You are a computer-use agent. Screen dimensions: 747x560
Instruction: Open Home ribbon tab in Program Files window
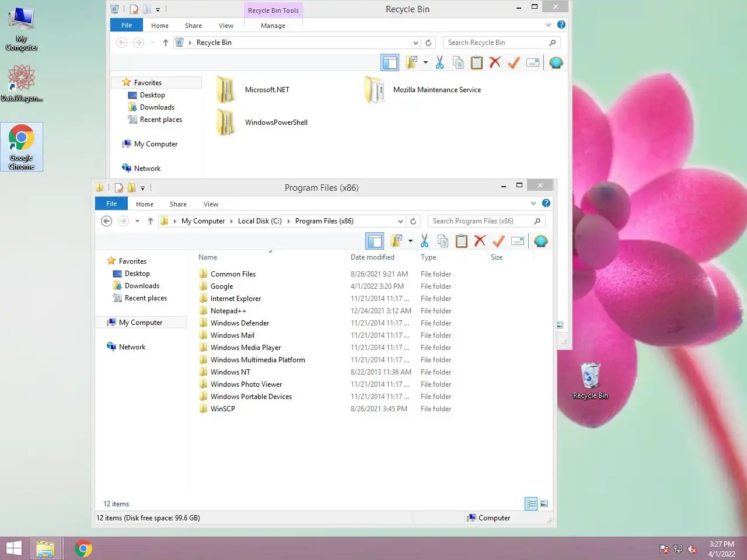coord(145,204)
